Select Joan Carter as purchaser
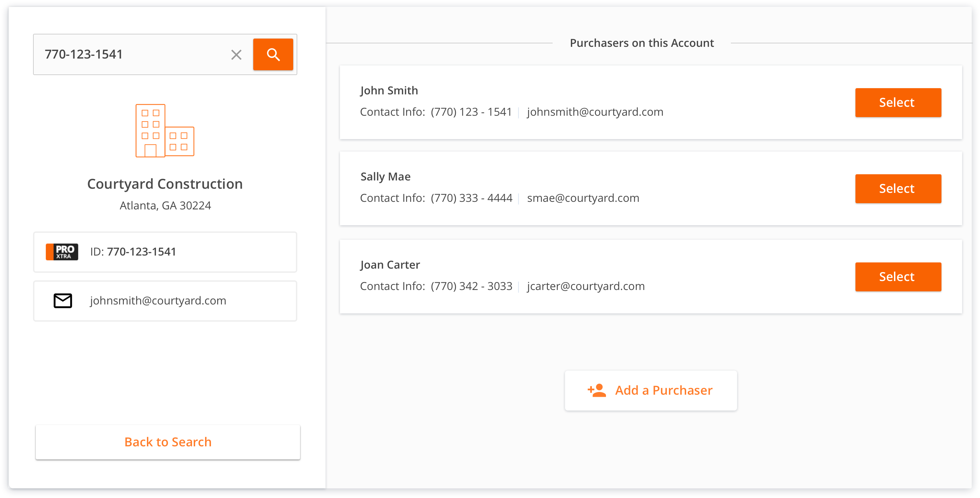980x498 pixels. pos(898,277)
